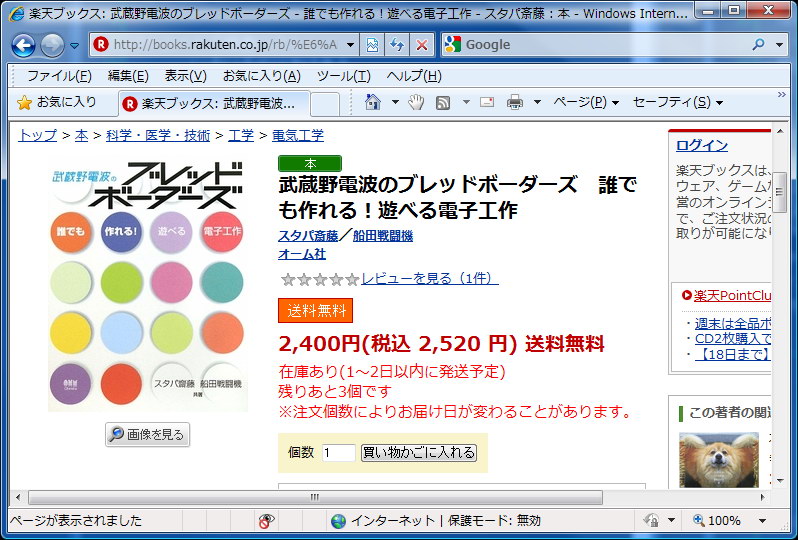Viewport: 798px width, 540px height.
Task: Click the horizontal scrollbar right arrow
Action: coord(762,497)
